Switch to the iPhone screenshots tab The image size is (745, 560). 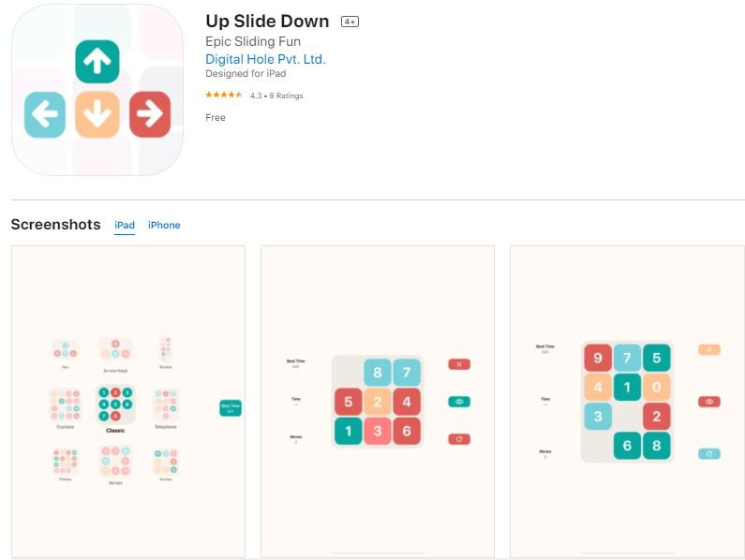(164, 225)
